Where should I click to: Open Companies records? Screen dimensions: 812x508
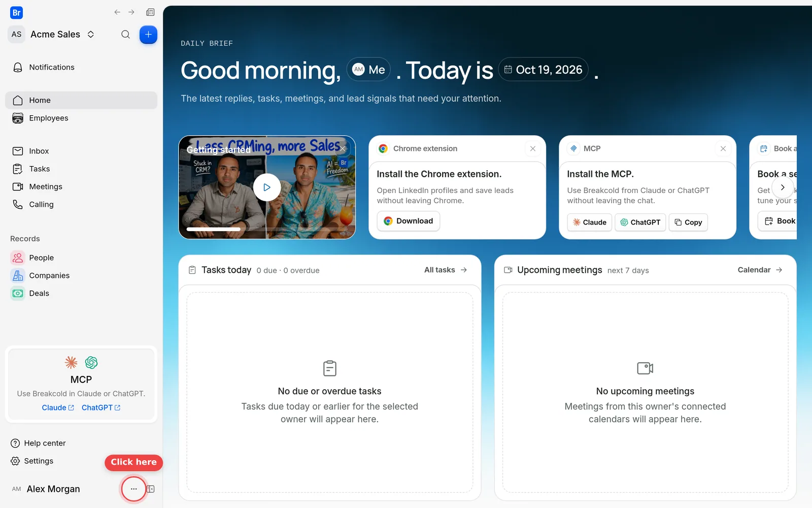[x=81, y=275]
